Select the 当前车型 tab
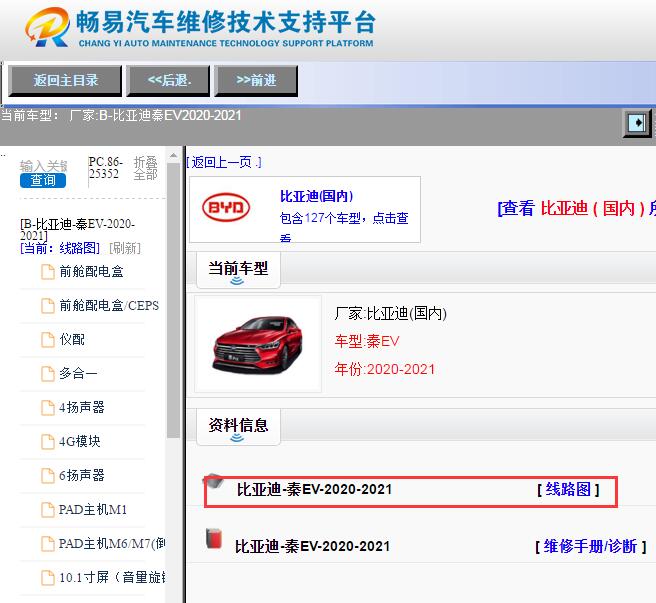Screen dimensions: 656x603 tap(238, 270)
